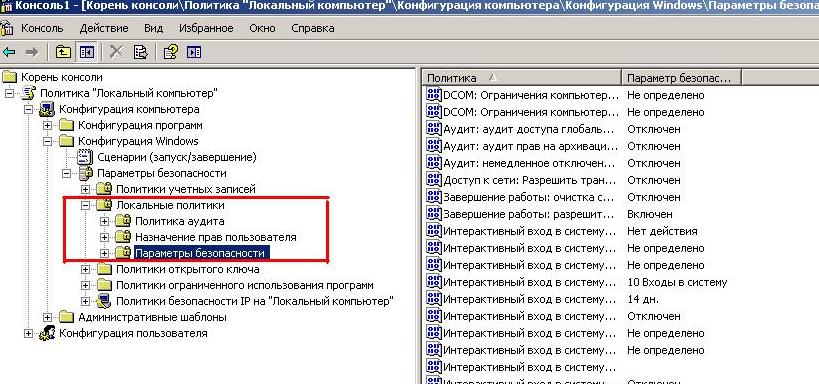Viewport: 819px width, 384px height.
Task: Click the console system icon left of Консоль menu
Action: pos(7,28)
